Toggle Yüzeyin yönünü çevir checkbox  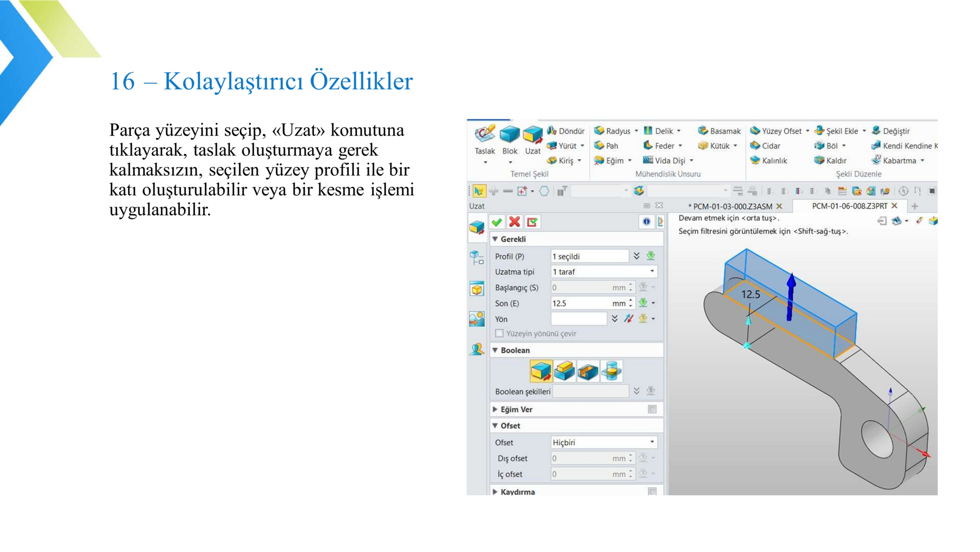[499, 334]
